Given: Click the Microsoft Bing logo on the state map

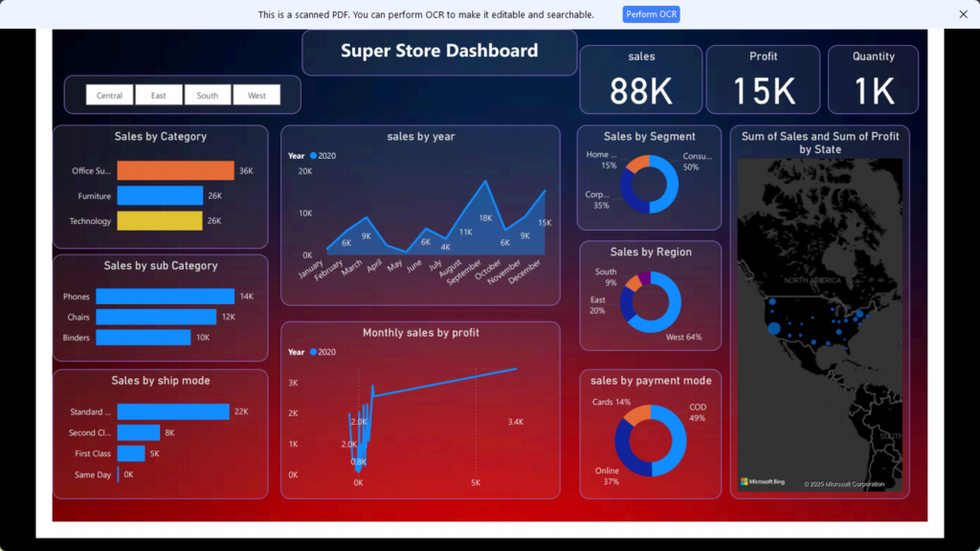Looking at the screenshot, I should pyautogui.click(x=762, y=480).
